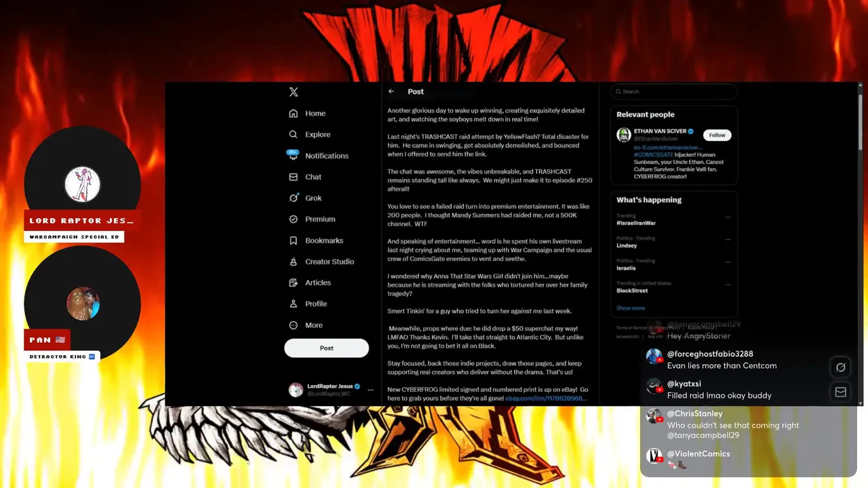
Task: Click the X logo icon
Action: [x=294, y=92]
